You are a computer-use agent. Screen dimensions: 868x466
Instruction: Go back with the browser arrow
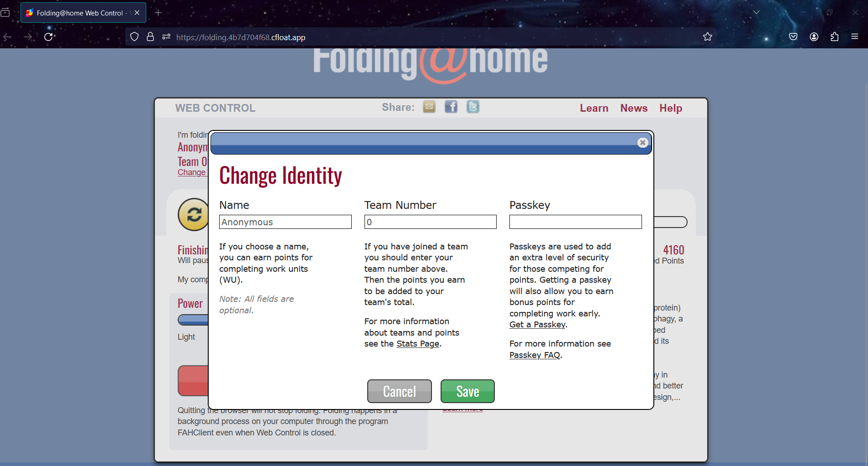tap(8, 37)
